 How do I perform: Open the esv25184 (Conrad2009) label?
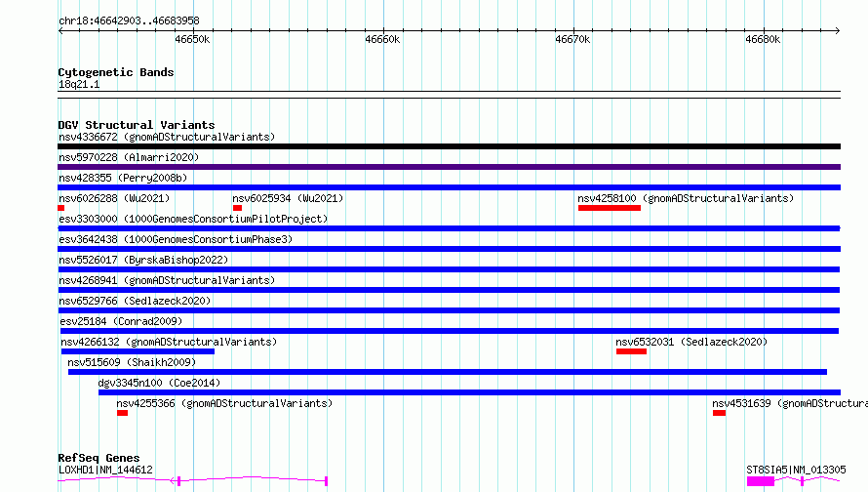click(121, 321)
